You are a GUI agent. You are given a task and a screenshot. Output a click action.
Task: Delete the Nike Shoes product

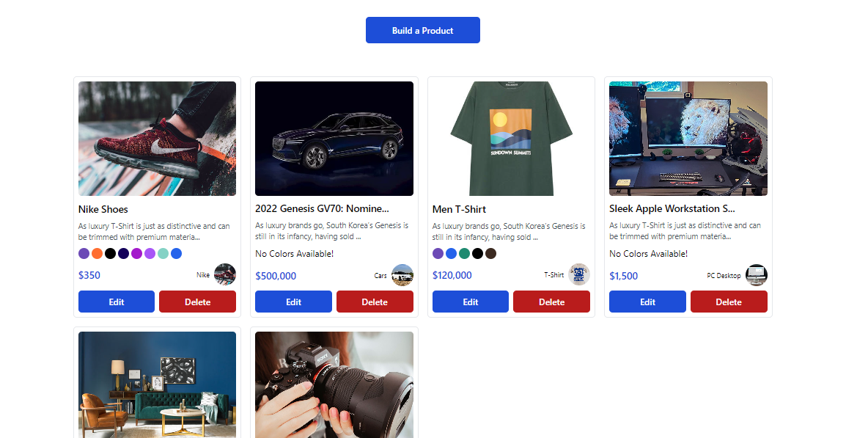click(x=197, y=302)
